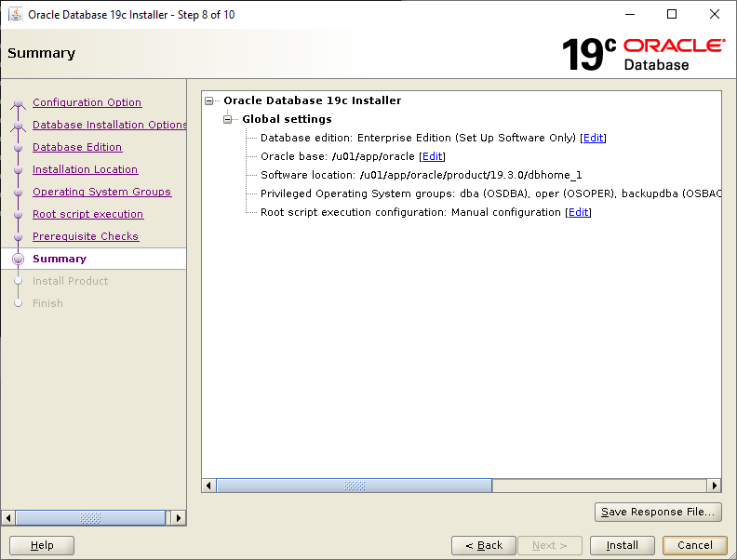Select Privileged Operating System groups row

point(490,193)
